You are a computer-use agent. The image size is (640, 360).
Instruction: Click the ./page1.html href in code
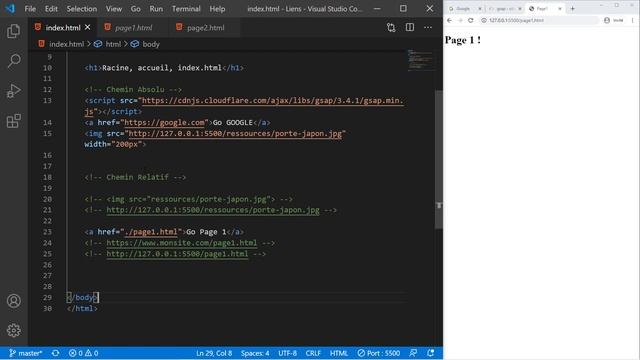pyautogui.click(x=151, y=232)
